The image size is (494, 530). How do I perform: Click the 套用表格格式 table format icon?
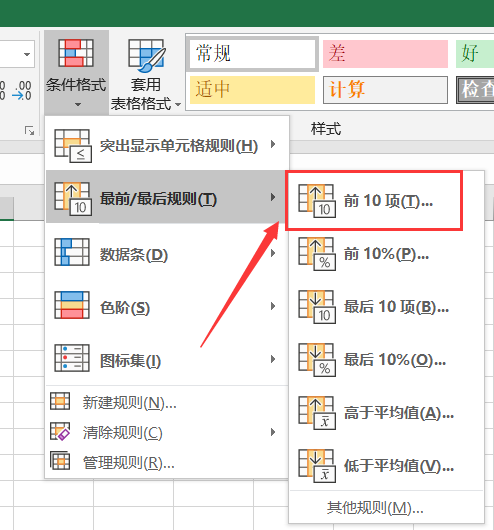tap(146, 55)
